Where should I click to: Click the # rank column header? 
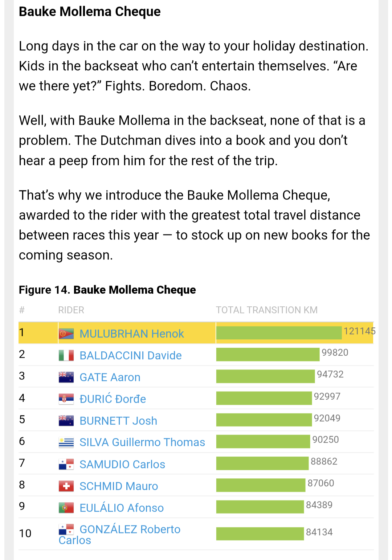click(22, 310)
